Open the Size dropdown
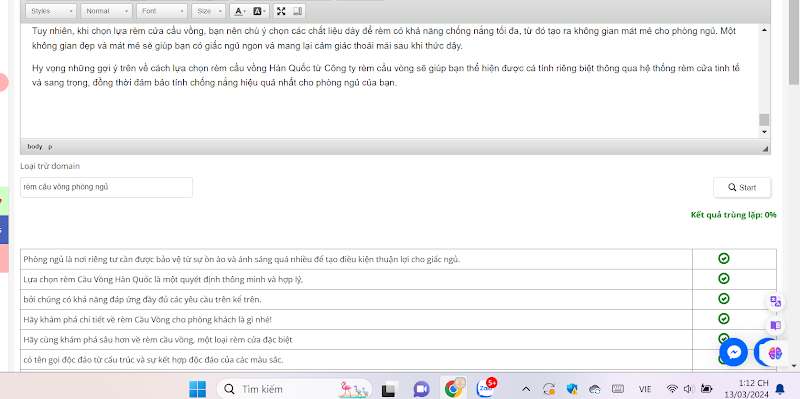This screenshot has height=399, width=800. click(x=209, y=11)
